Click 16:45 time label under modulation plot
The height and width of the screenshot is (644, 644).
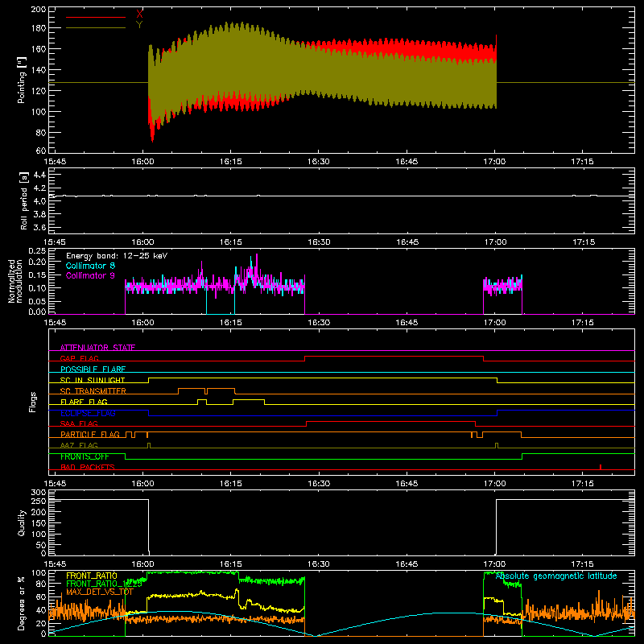click(x=407, y=323)
